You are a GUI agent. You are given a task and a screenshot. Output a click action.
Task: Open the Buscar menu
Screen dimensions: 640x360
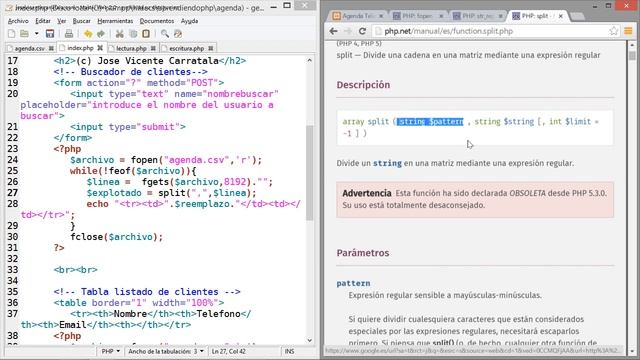[x=82, y=21]
